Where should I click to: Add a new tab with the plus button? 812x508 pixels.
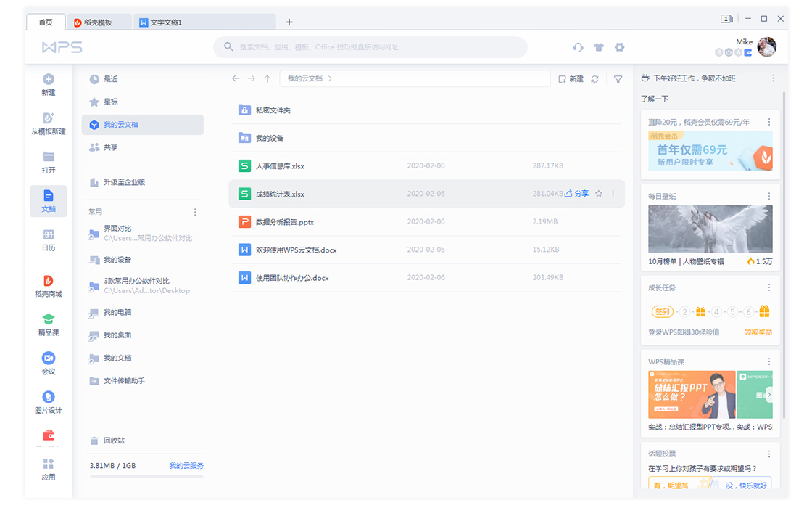pos(289,22)
